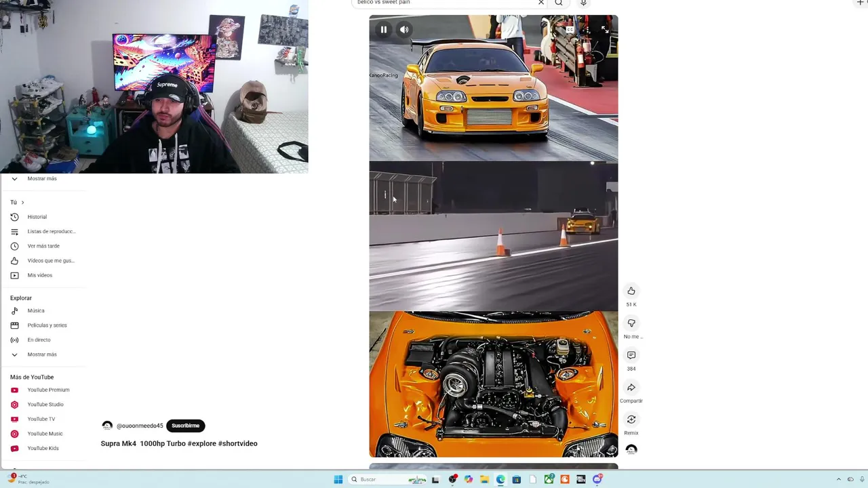Open the Windows Start menu
868x488 pixels.
coord(338,479)
